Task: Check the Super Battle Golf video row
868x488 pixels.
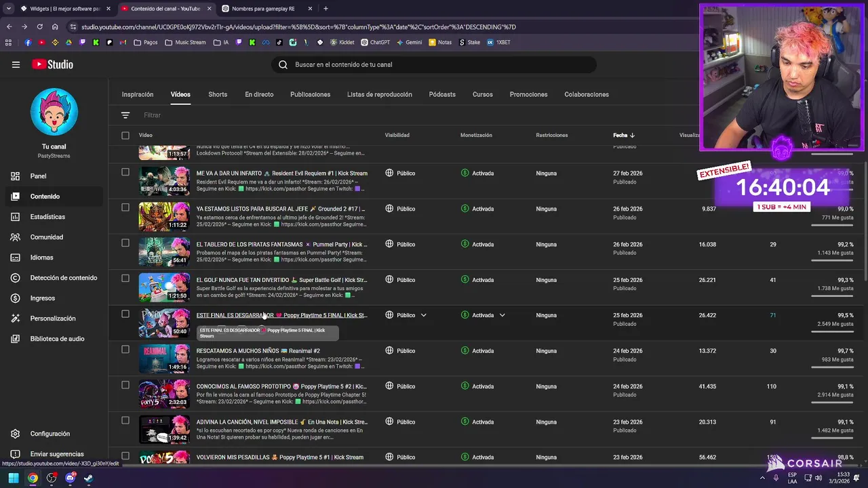Action: coord(125,279)
